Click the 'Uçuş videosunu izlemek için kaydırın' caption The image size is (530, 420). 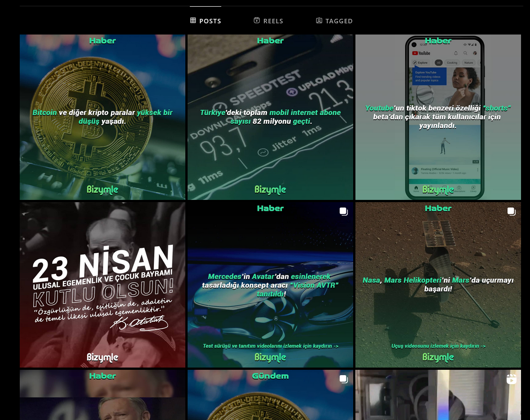pyautogui.click(x=438, y=346)
